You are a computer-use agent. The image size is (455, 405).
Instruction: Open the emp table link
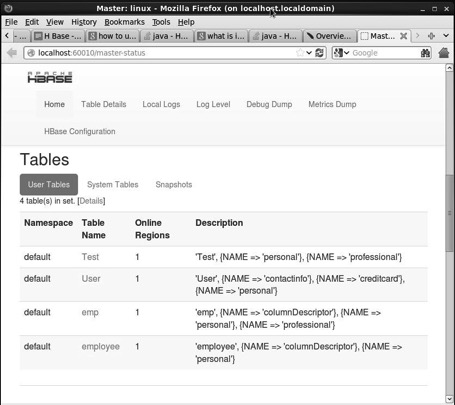(90, 313)
